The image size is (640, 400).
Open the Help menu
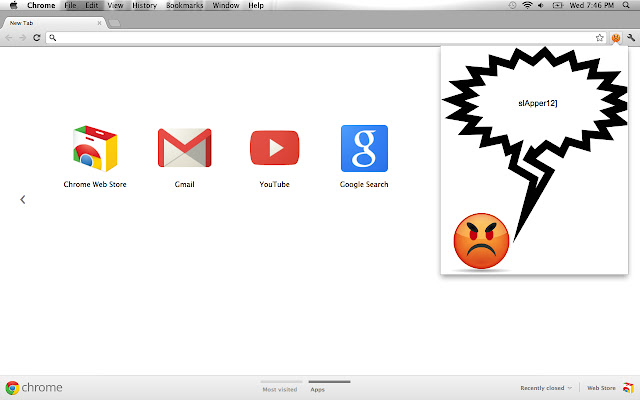(256, 5)
